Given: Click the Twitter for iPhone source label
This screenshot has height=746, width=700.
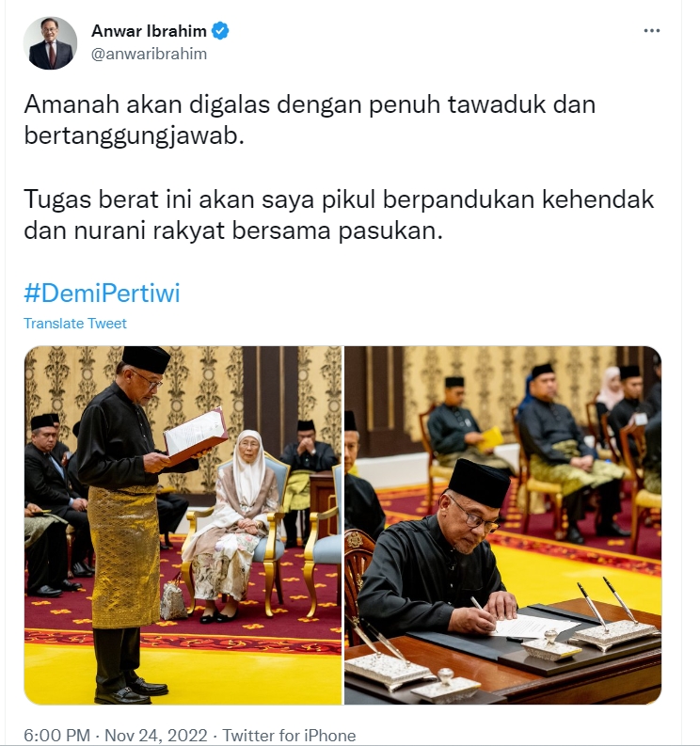Looking at the screenshot, I should pyautogui.click(x=290, y=735).
